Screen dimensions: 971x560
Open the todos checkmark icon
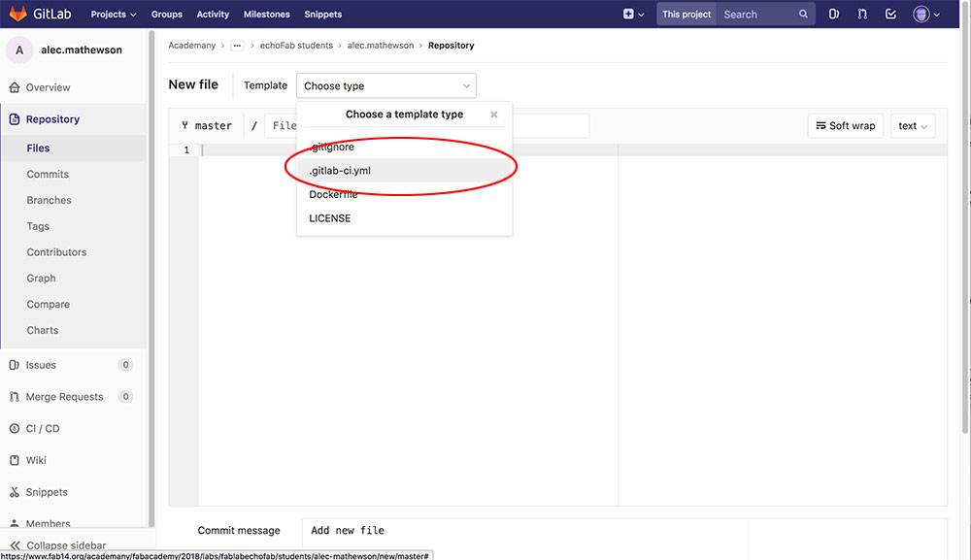890,14
